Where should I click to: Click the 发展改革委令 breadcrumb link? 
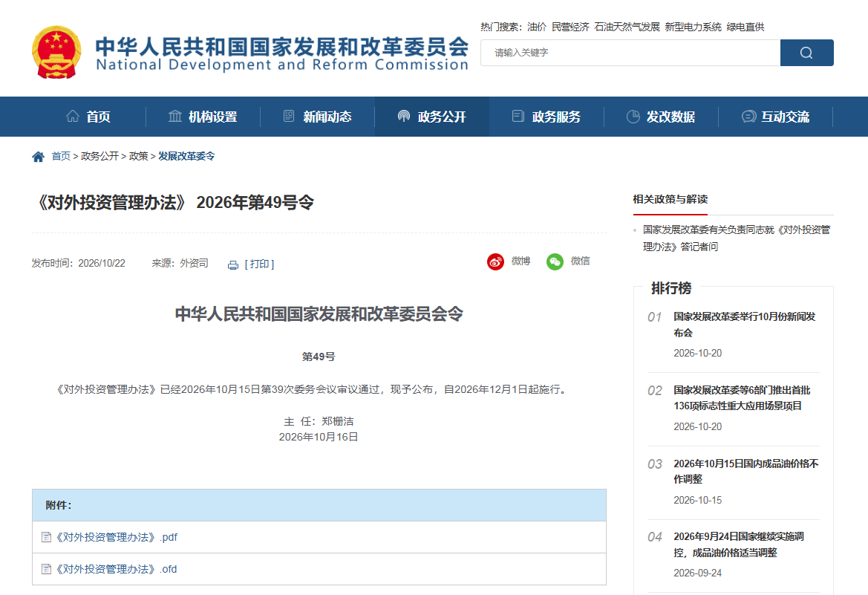point(186,156)
